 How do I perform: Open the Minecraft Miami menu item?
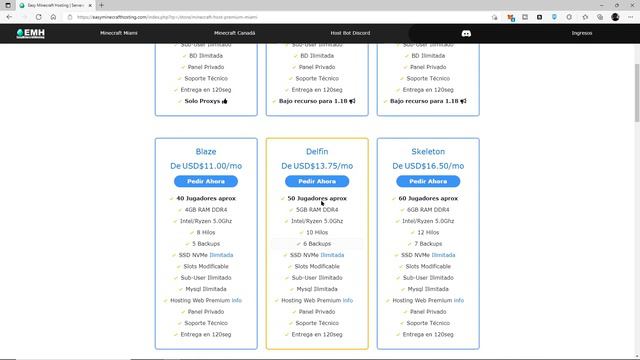click(119, 33)
